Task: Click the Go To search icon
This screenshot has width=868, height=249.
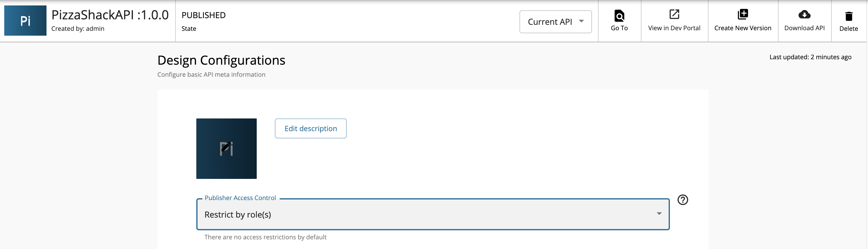Action: [619, 15]
